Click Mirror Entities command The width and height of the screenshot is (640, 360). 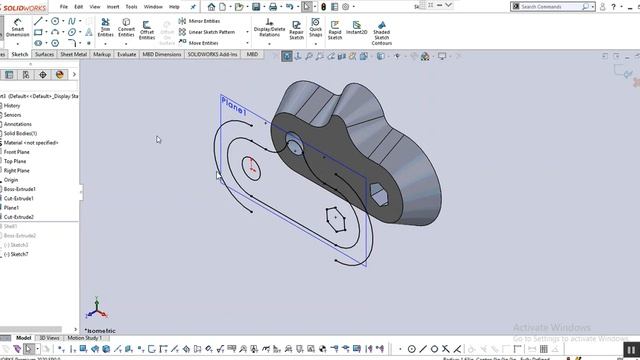click(199, 21)
